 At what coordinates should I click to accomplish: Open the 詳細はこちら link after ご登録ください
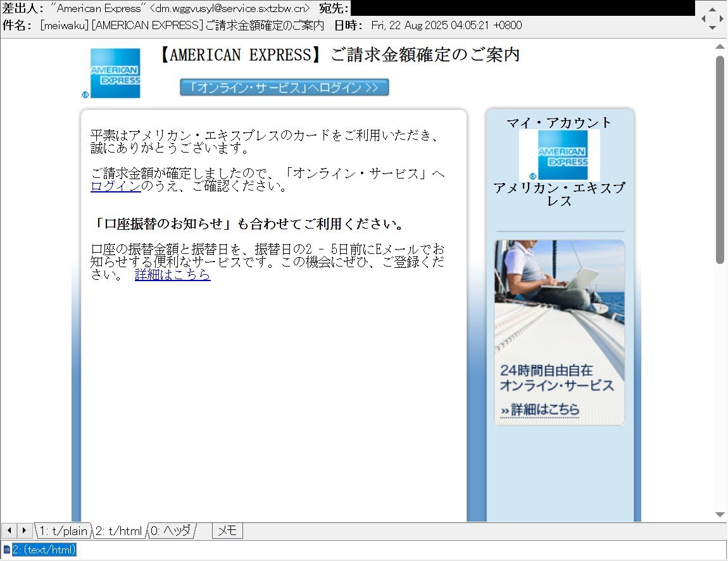click(173, 275)
